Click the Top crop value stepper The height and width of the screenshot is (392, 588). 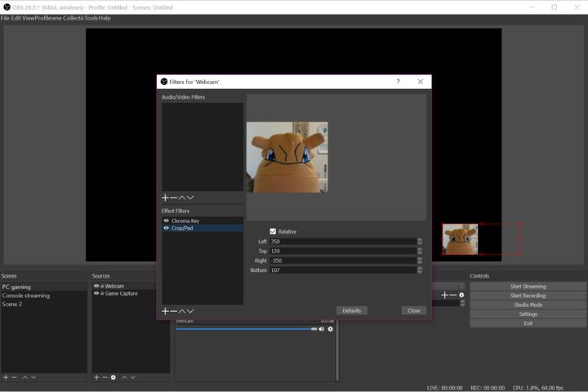(420, 251)
